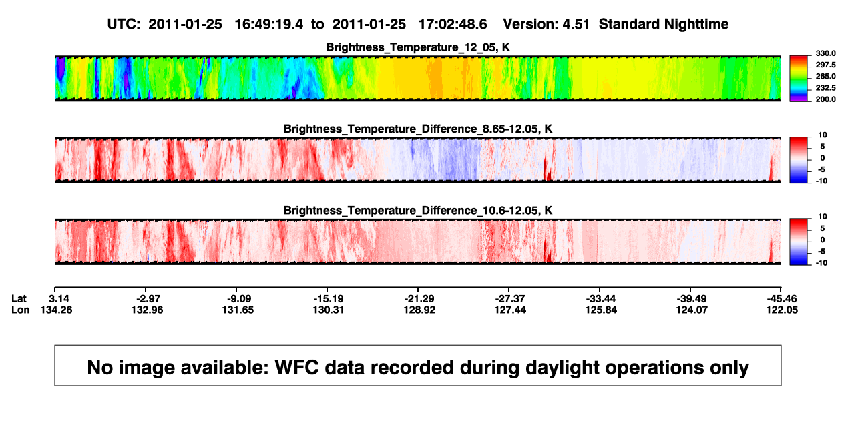868x445 pixels.
Task: Click the Version: 4.51 text
Action: [548, 25]
